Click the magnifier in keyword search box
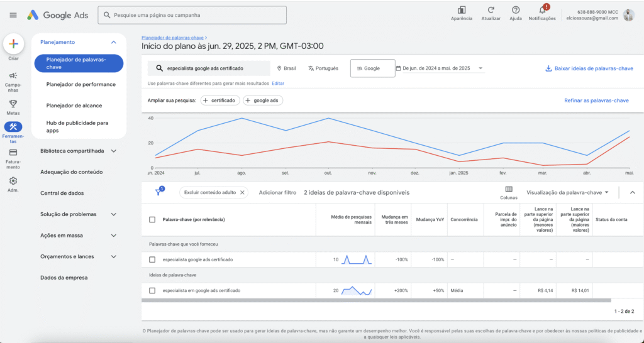Screen dimensions: 644x343 159,68
